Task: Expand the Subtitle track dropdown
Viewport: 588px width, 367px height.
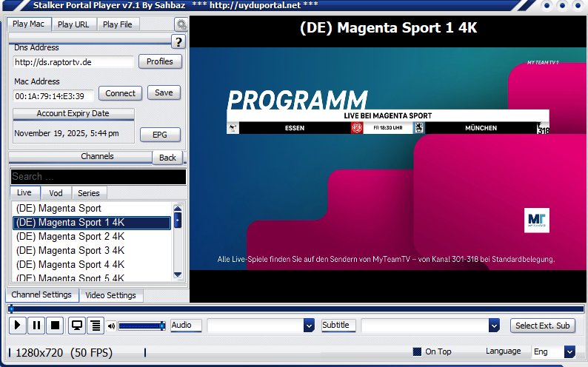Action: (494, 326)
